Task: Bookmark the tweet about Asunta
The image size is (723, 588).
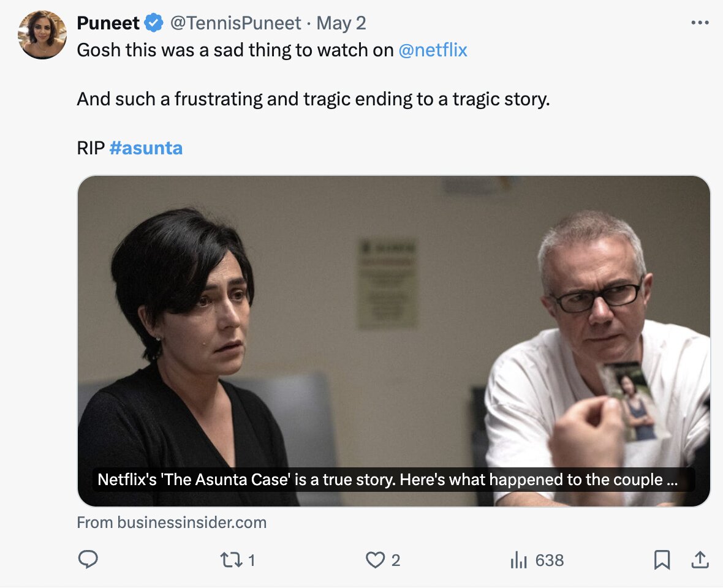Action: [662, 559]
